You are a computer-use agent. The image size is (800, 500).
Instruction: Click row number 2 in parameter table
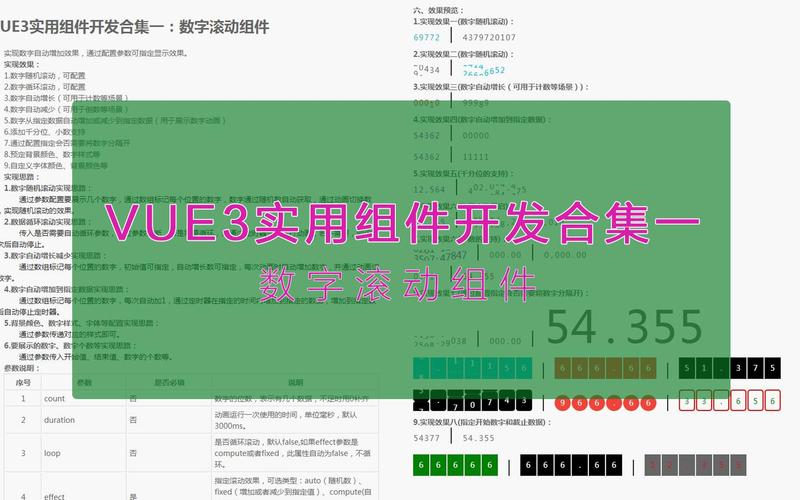click(23, 420)
